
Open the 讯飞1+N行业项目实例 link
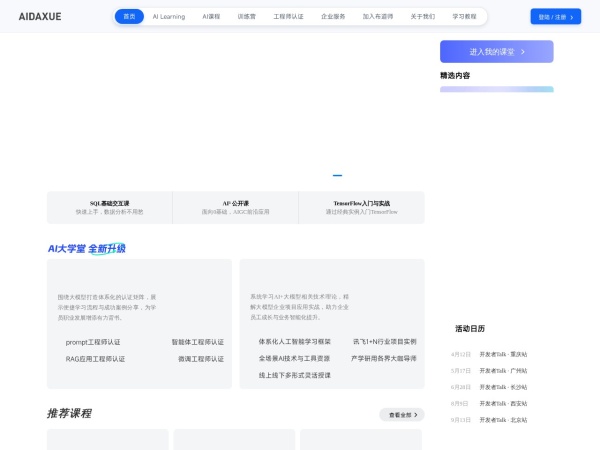point(384,341)
